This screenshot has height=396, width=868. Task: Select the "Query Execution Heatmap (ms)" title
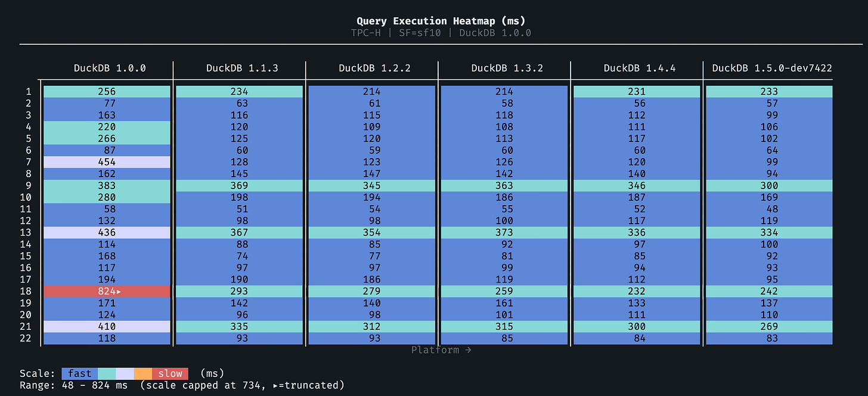(441, 21)
